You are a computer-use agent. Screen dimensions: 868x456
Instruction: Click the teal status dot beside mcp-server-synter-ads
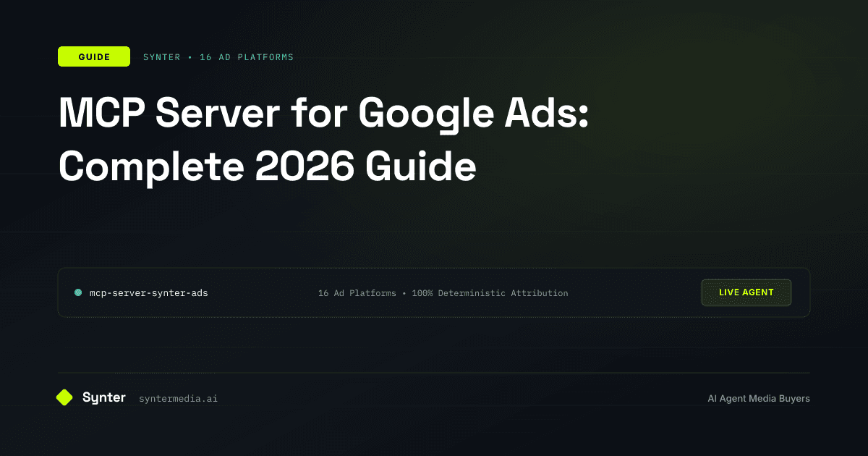click(78, 292)
